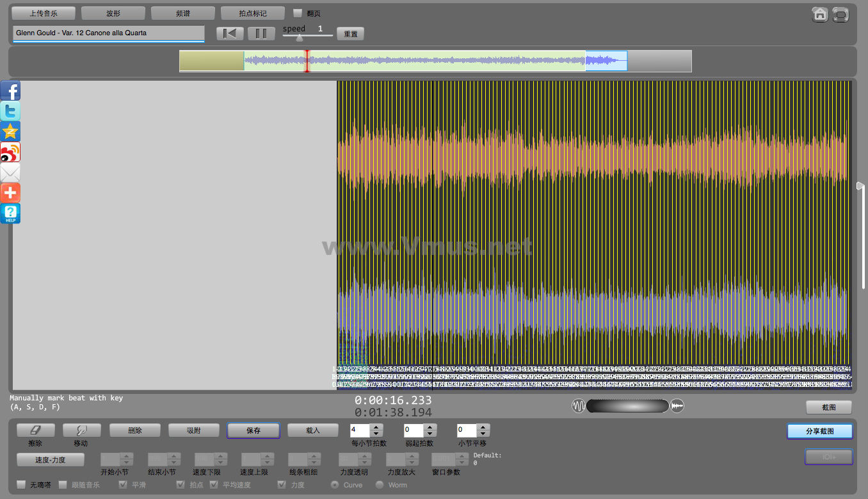Toggle the 无嘀嗒 checkbox
This screenshot has width=868, height=499.
[x=21, y=485]
